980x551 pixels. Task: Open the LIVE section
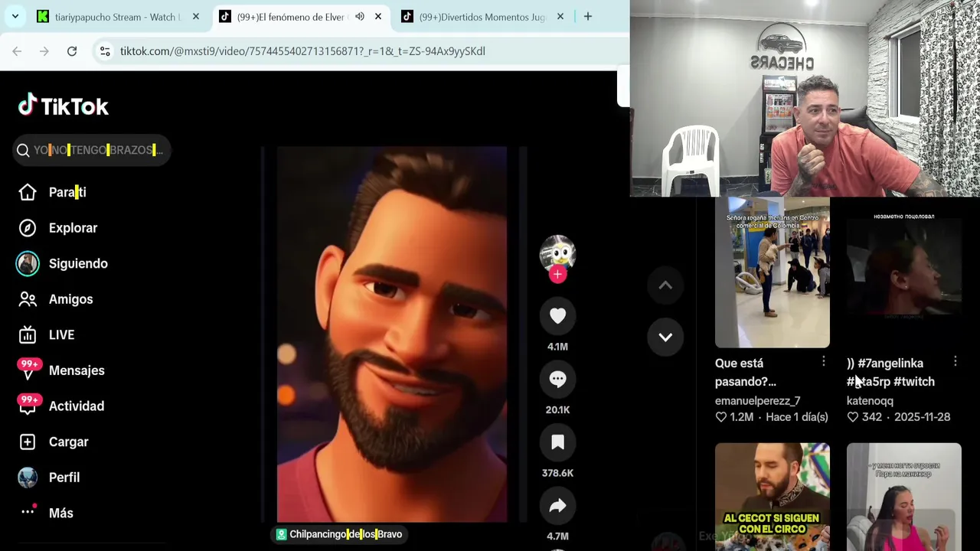[61, 335]
